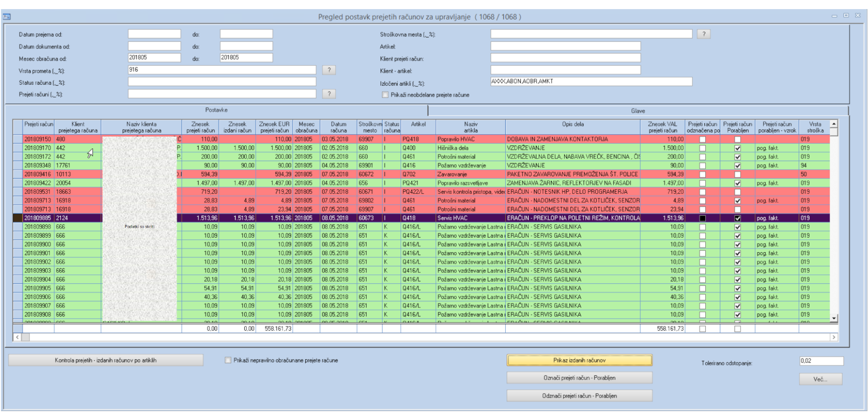Open the Prejeti računi lookup question-mark button
The height and width of the screenshot is (420, 868).
[329, 94]
